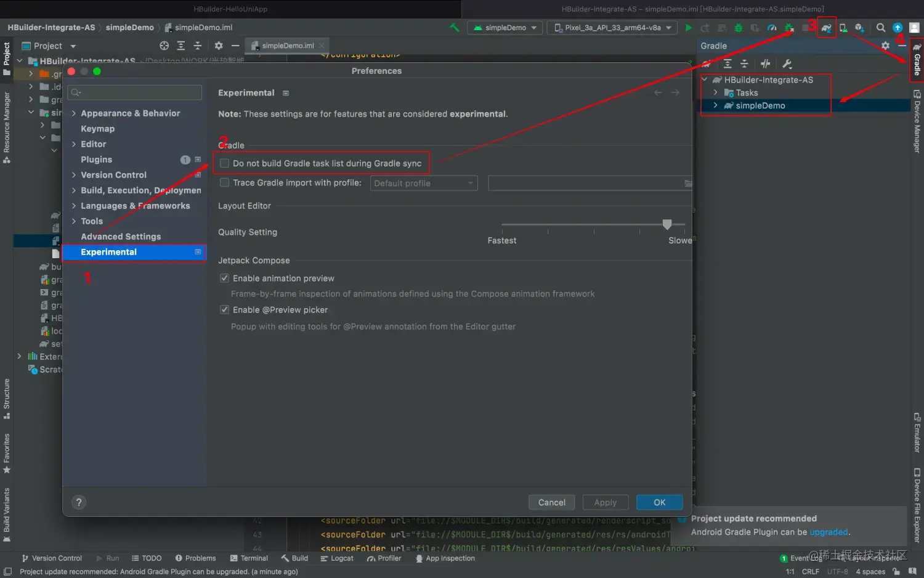Image resolution: width=924 pixels, height=578 pixels.
Task: Click the Search Everywhere magnifier icon
Action: [881, 28]
